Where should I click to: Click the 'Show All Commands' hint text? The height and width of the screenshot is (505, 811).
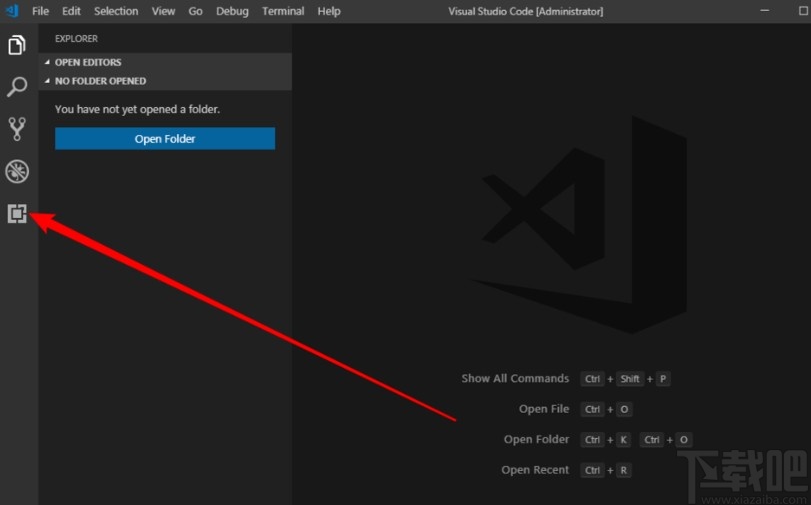pos(515,378)
